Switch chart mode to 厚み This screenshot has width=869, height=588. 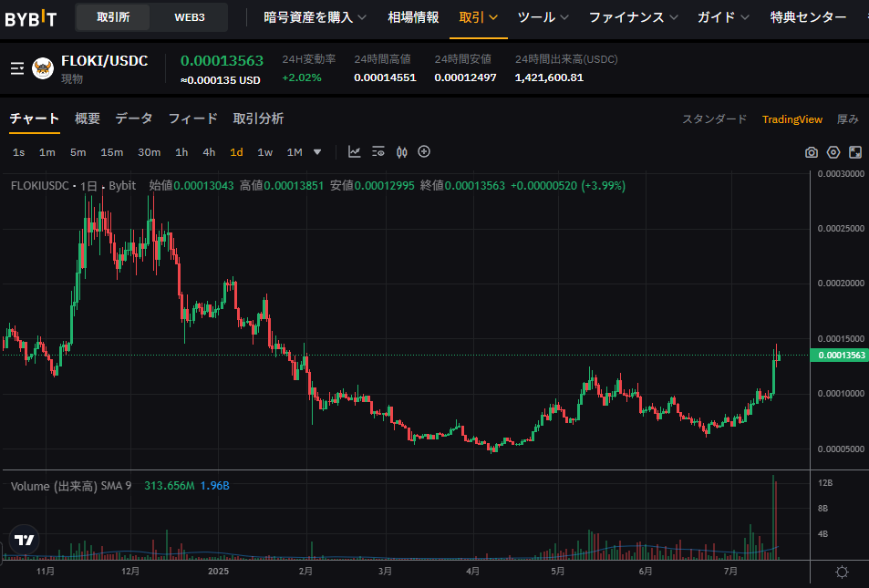[x=847, y=119]
